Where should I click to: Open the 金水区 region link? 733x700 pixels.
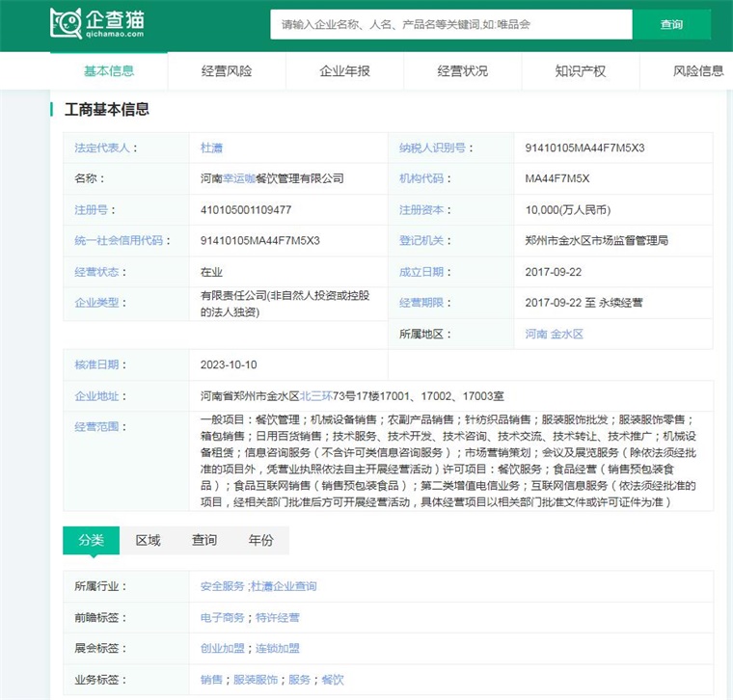pos(566,335)
